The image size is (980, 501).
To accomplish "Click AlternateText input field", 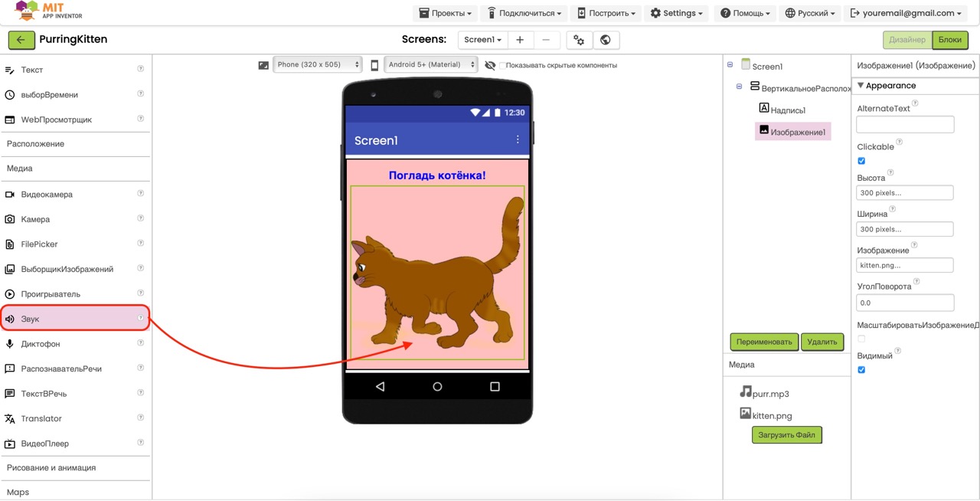I will (905, 124).
